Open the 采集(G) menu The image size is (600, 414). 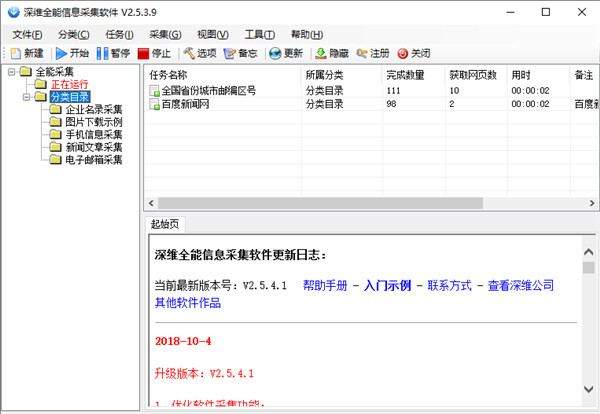click(165, 35)
